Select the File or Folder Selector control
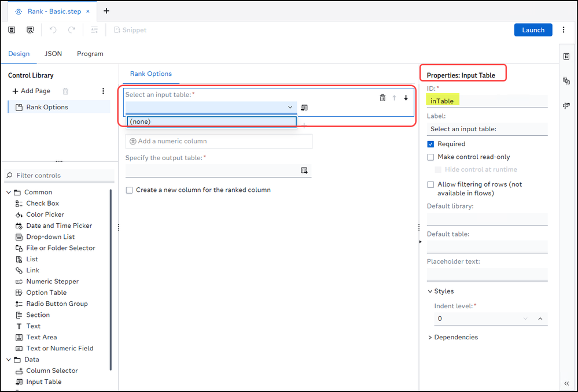This screenshot has width=578, height=392. tap(60, 248)
